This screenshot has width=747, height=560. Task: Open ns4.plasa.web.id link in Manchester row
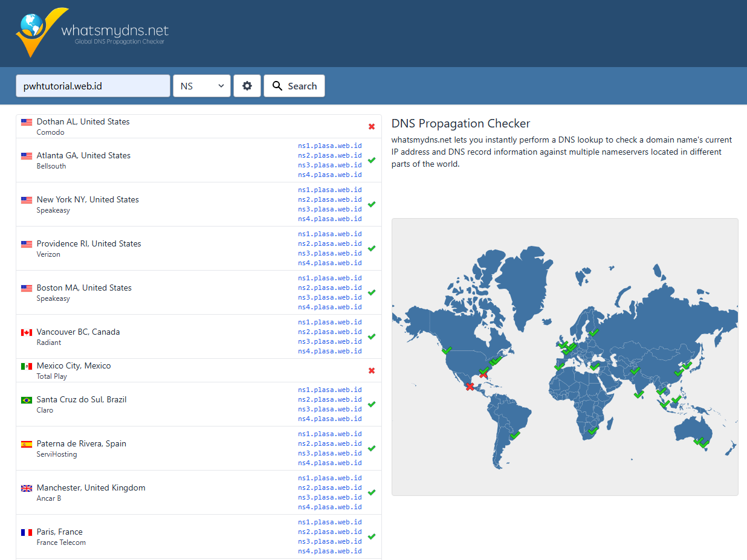pyautogui.click(x=329, y=507)
